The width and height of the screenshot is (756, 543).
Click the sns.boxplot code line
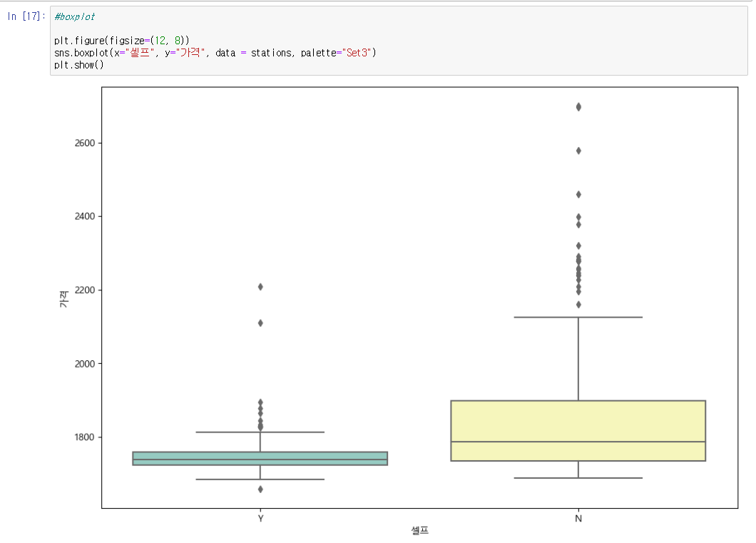click(x=215, y=53)
